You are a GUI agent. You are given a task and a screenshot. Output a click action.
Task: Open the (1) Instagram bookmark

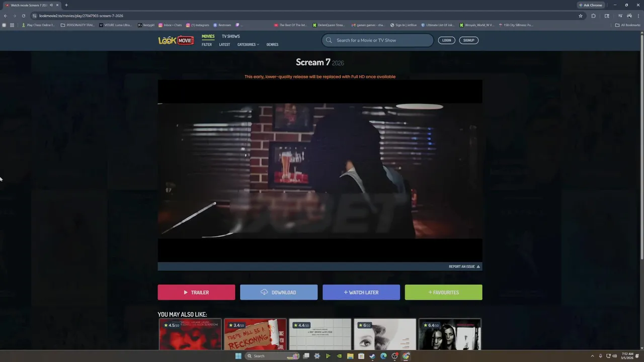pos(198,25)
